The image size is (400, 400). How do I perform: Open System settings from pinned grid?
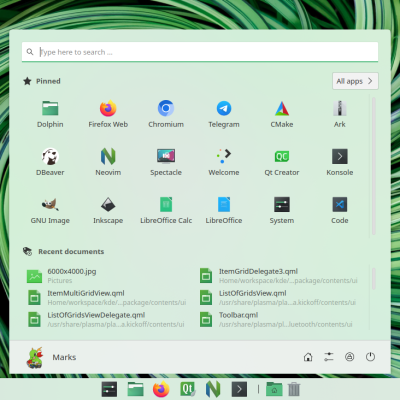tap(282, 210)
